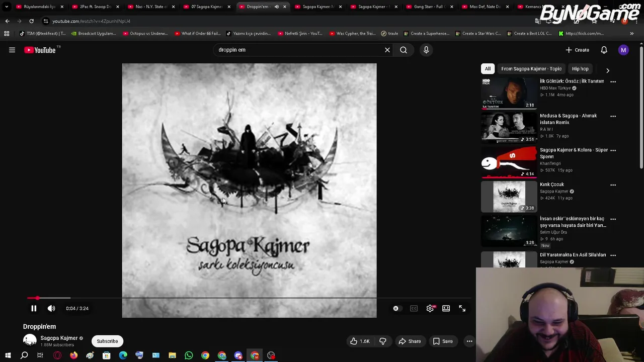The width and height of the screenshot is (644, 362).
Task: Seek on the video progress bar
Action: [x=249, y=298]
